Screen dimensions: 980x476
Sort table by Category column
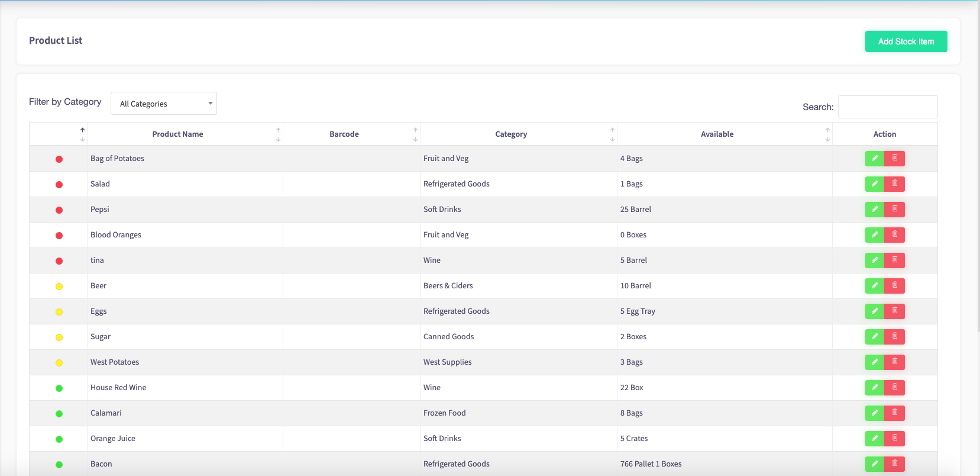tap(518, 134)
